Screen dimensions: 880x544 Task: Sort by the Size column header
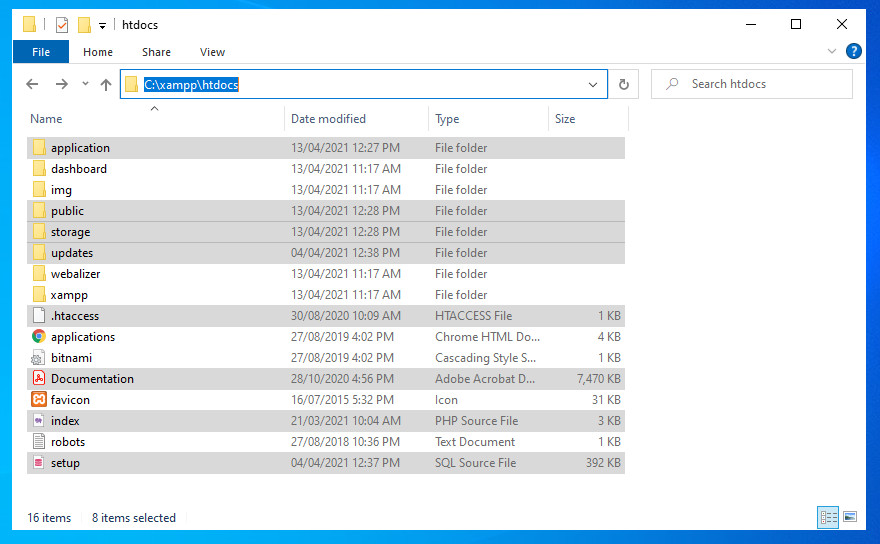point(588,118)
